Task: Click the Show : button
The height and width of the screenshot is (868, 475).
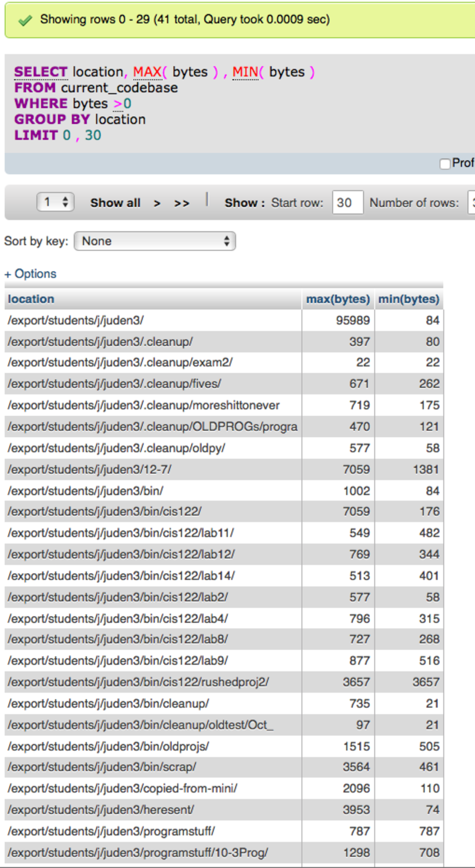Action: [x=244, y=203]
